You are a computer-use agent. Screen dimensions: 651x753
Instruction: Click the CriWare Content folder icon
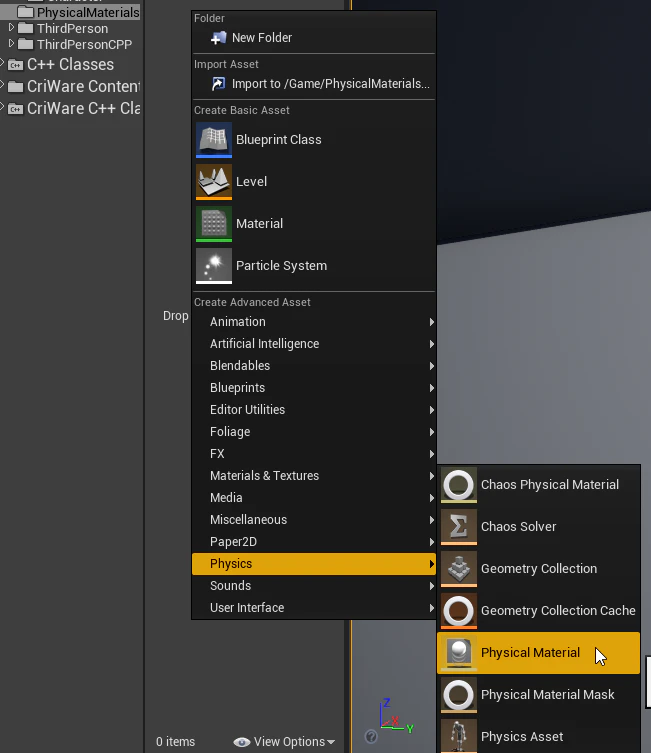(x=15, y=87)
